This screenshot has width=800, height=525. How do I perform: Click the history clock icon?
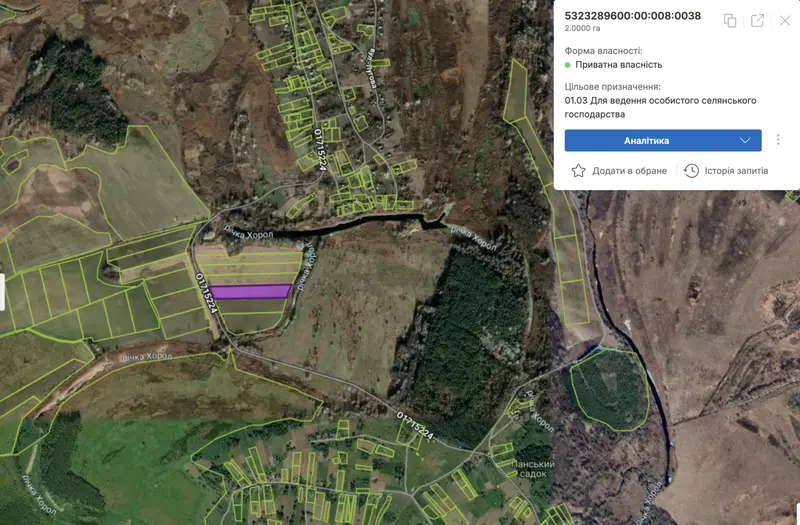pos(691,171)
